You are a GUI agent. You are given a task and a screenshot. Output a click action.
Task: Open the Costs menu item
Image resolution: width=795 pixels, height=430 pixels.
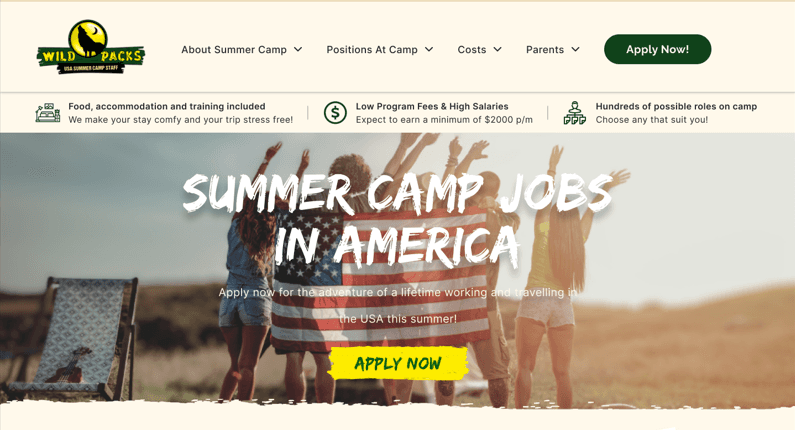coord(472,50)
